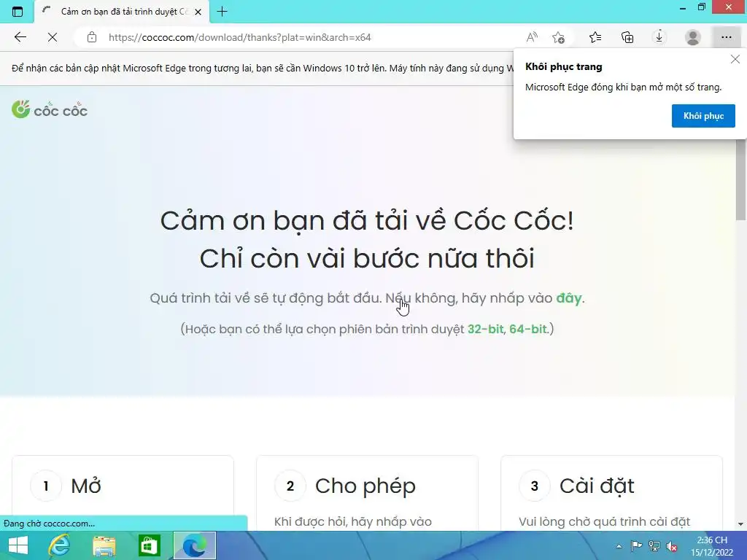The width and height of the screenshot is (747, 560).
Task: Open the profile avatar icon
Action: click(693, 37)
